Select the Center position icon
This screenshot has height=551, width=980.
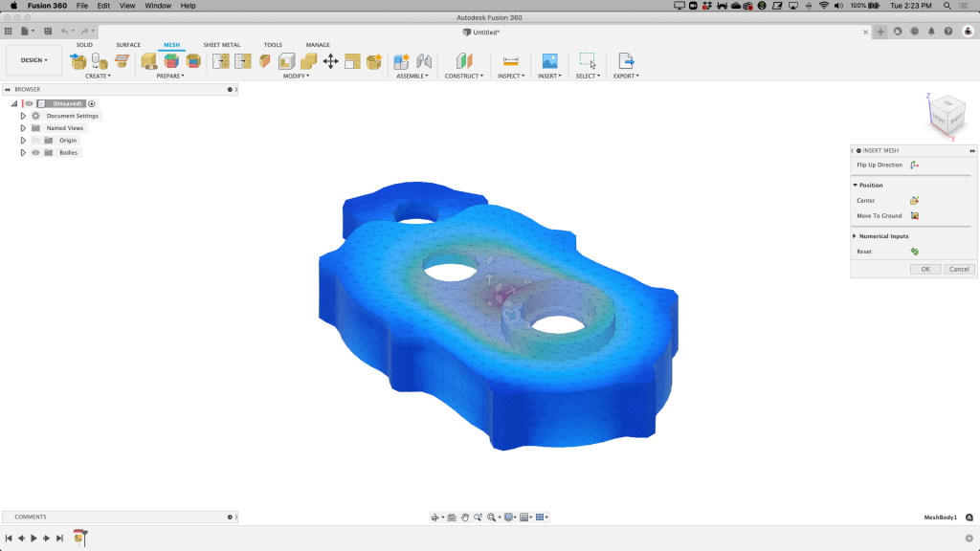[915, 200]
